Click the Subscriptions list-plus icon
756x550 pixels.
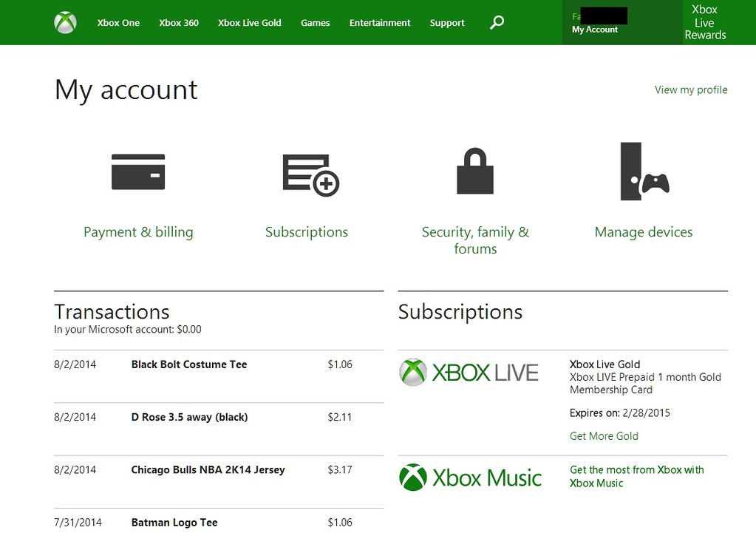311,175
